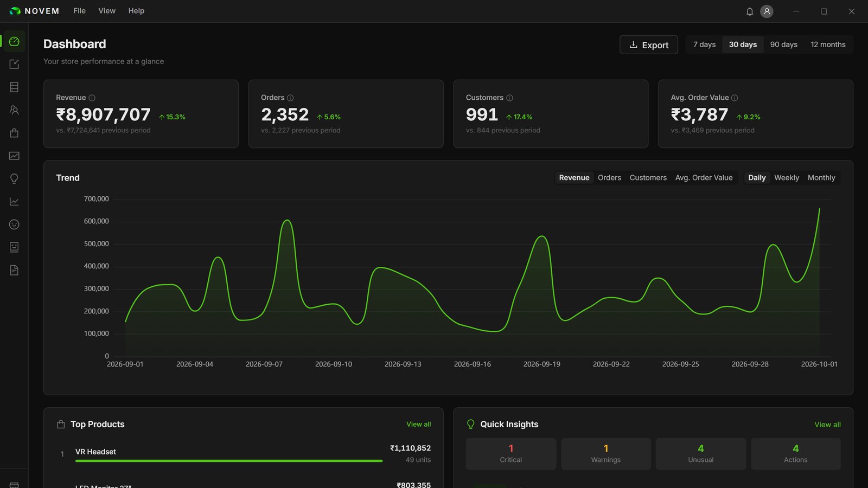Image resolution: width=868 pixels, height=488 pixels.
Task: Click the lightbulb icon in the sidebar
Action: pos(14,178)
